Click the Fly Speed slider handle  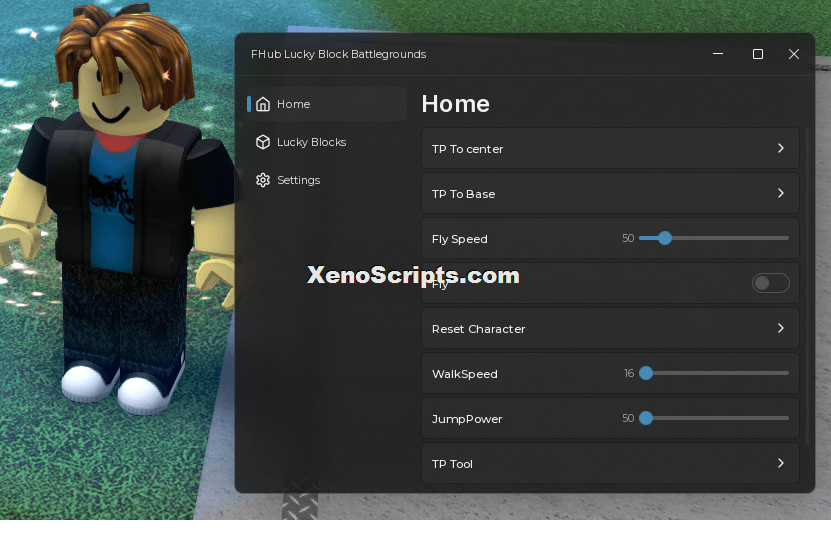click(x=665, y=238)
